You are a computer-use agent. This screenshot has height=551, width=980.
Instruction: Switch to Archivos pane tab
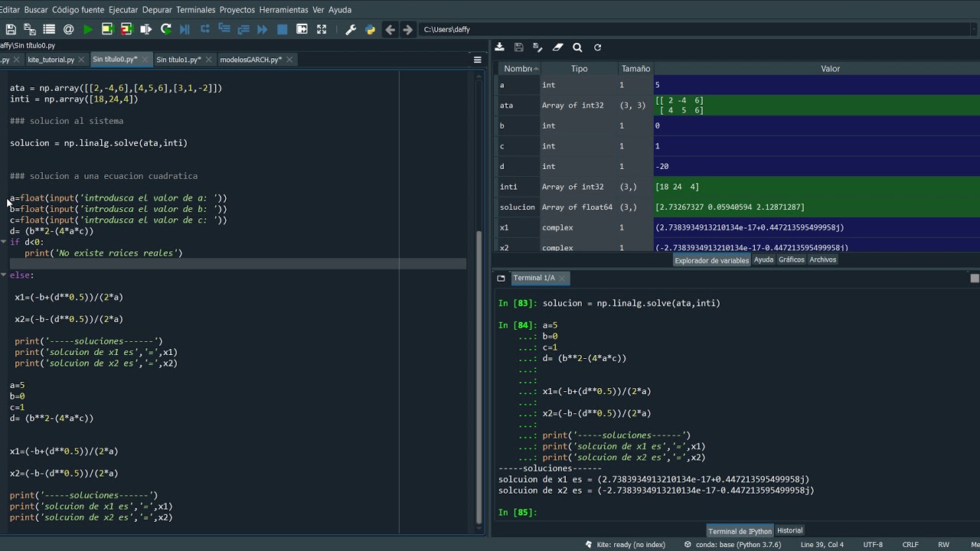823,260
